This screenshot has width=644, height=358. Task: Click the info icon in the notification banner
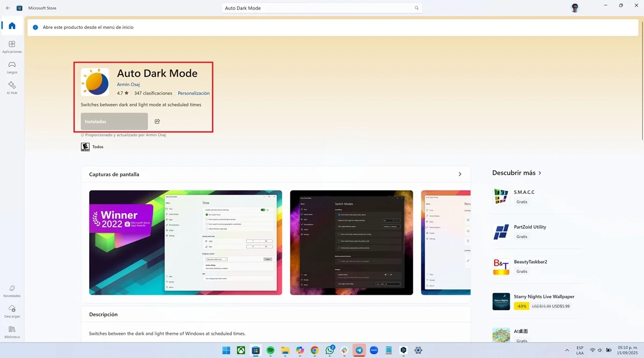tap(35, 27)
